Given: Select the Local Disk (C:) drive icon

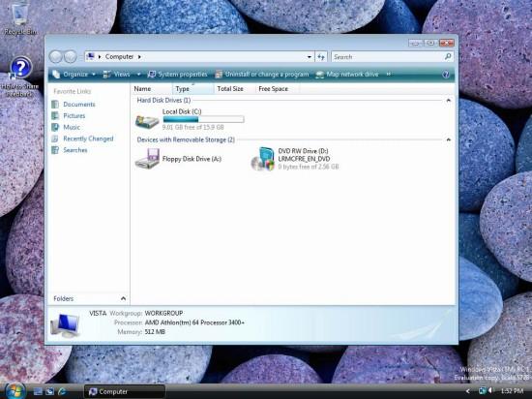Looking at the screenshot, I should (x=147, y=120).
